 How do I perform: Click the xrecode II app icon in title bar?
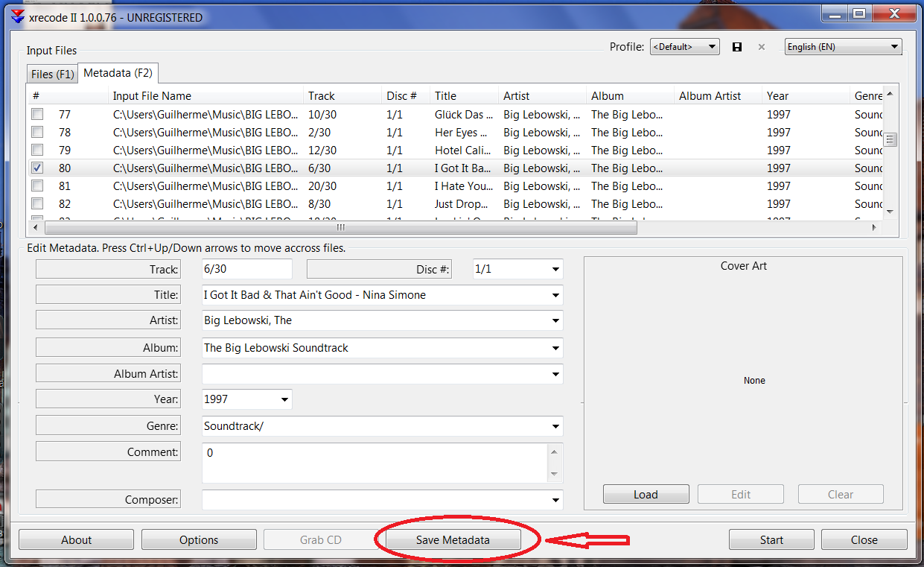(x=17, y=17)
